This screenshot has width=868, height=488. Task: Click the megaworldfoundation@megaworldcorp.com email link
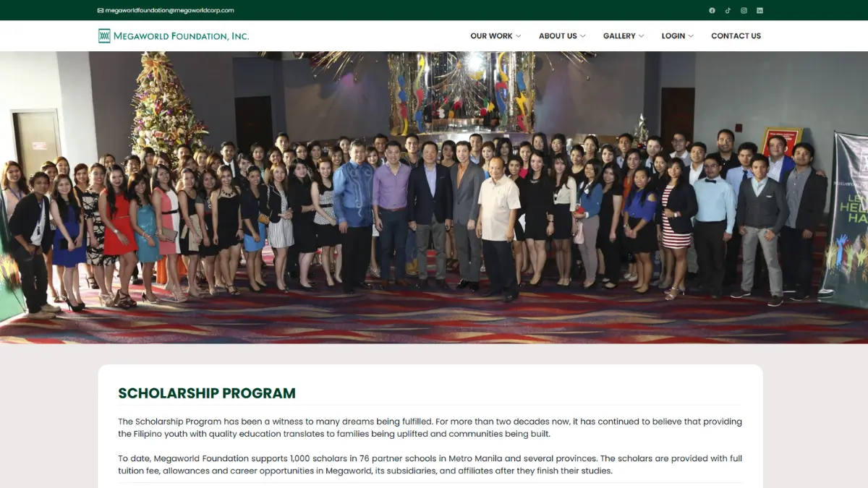[x=169, y=11]
